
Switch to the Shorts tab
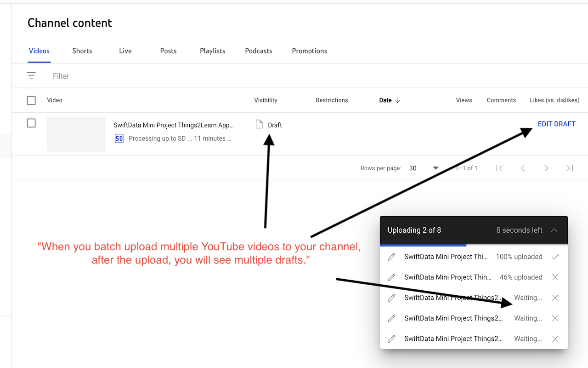pyautogui.click(x=82, y=51)
